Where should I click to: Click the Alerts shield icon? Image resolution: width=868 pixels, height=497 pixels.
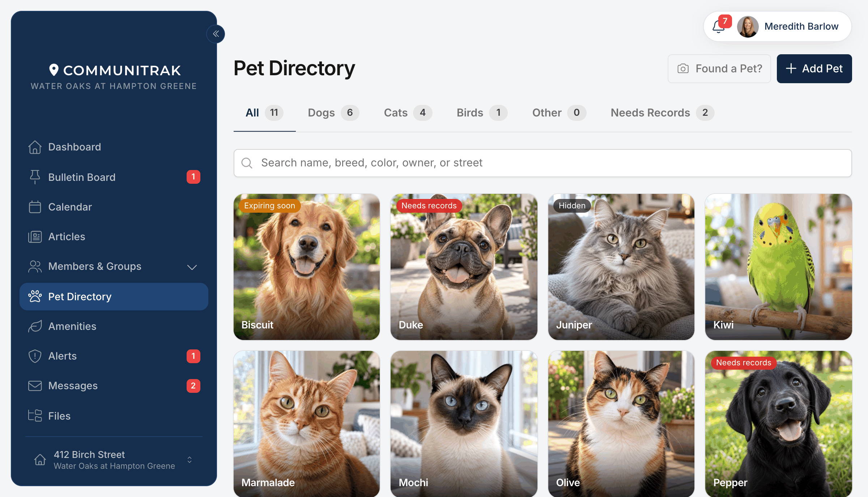pyautogui.click(x=35, y=356)
